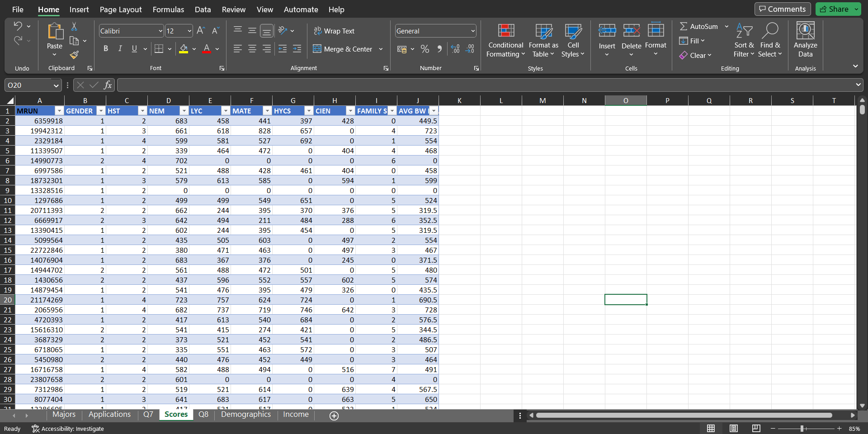Add a new sheet with plus icon

[x=334, y=416]
